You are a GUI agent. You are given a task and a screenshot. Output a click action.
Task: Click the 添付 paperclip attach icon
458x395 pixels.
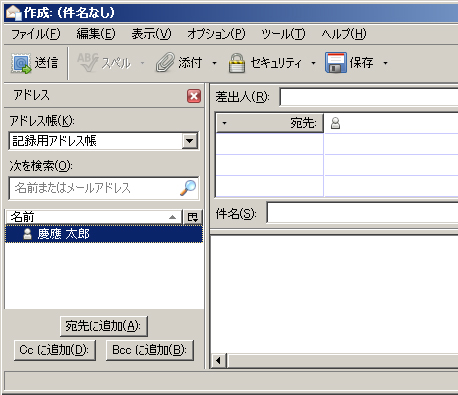(165, 63)
